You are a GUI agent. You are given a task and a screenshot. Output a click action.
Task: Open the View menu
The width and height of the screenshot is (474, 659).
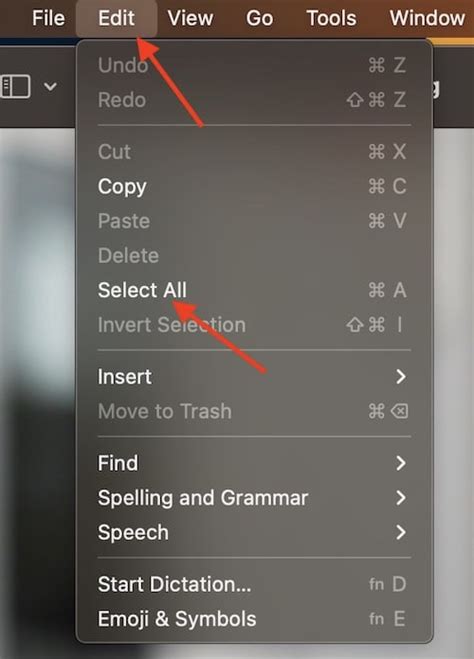pyautogui.click(x=190, y=18)
